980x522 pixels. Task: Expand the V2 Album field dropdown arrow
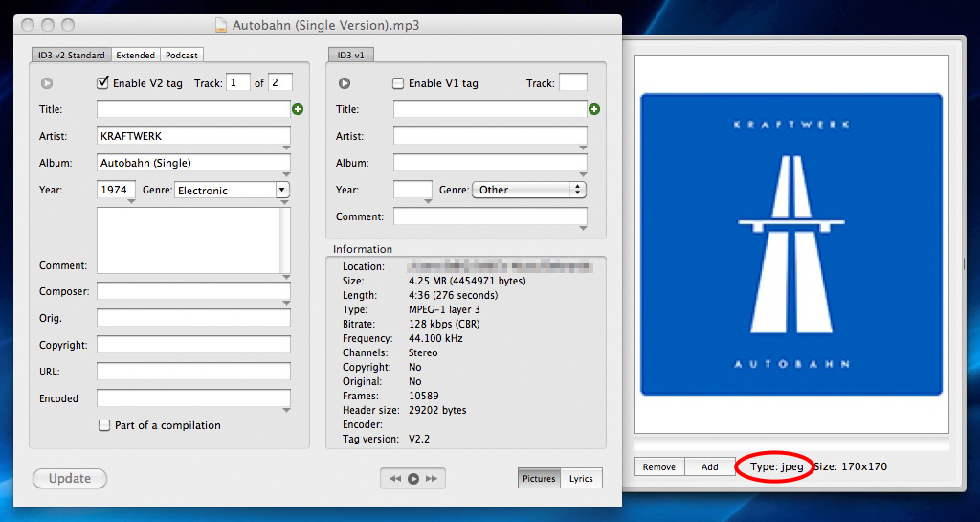[286, 175]
